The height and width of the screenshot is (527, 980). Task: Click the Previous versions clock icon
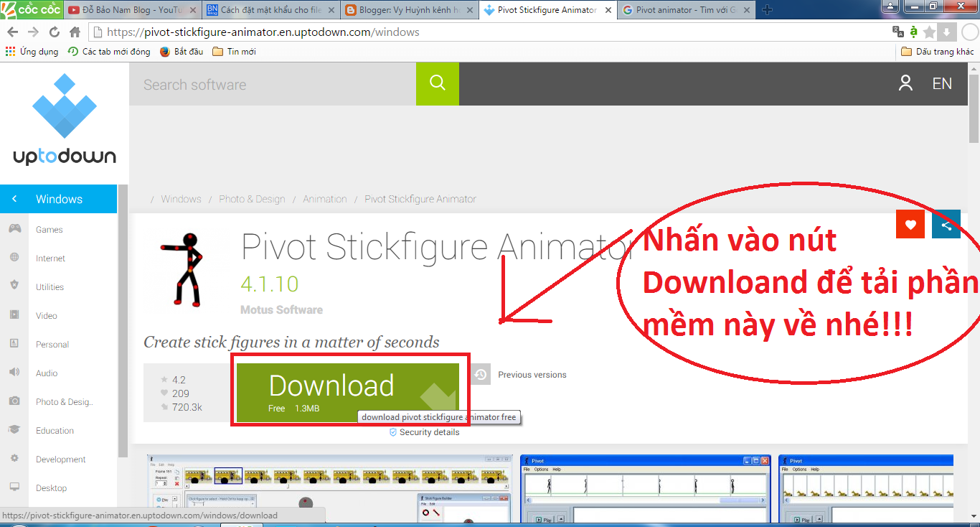(481, 374)
